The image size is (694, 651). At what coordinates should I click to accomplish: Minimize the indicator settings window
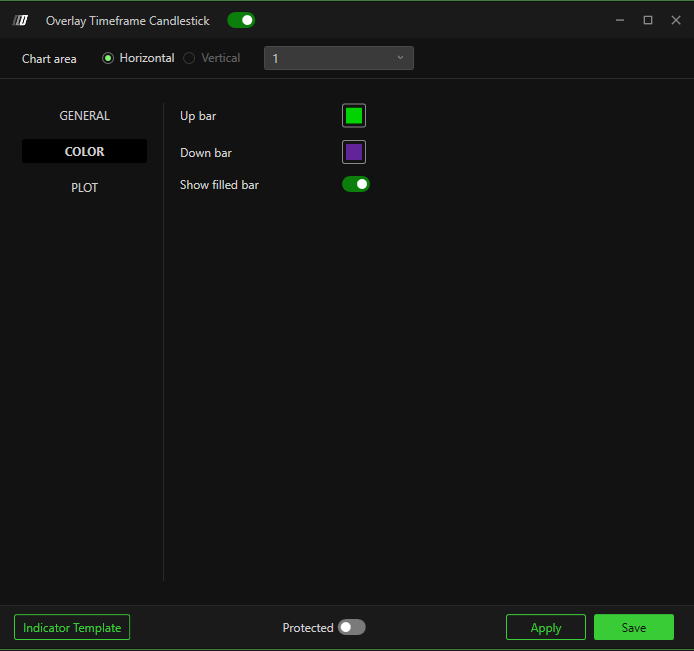pos(621,20)
